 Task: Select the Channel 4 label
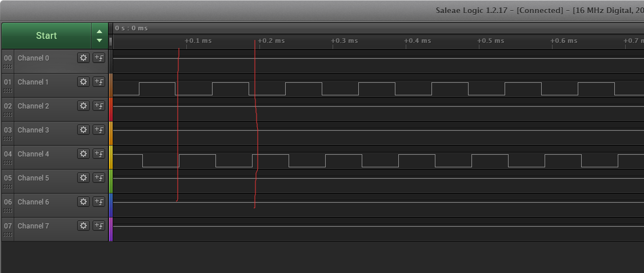(33, 154)
